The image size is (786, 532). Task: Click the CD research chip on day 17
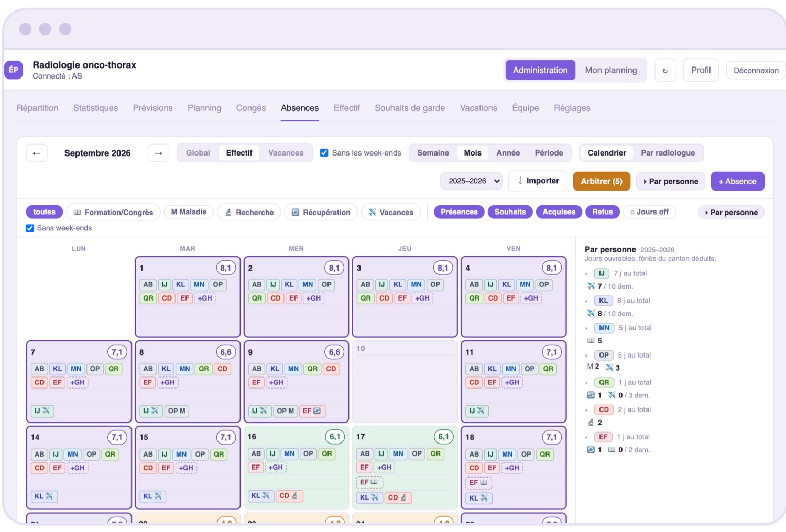398,497
